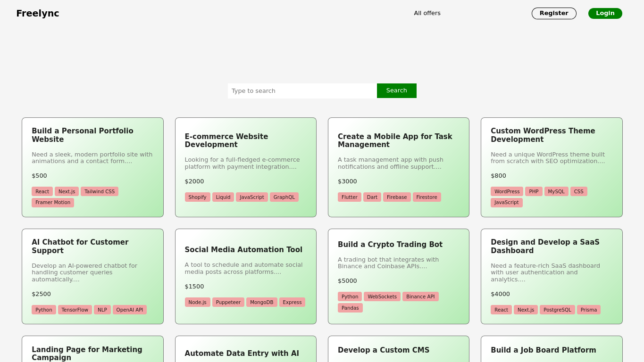This screenshot has width=644, height=362.
Task: Click the OpenAI API tag
Action: coord(130,310)
